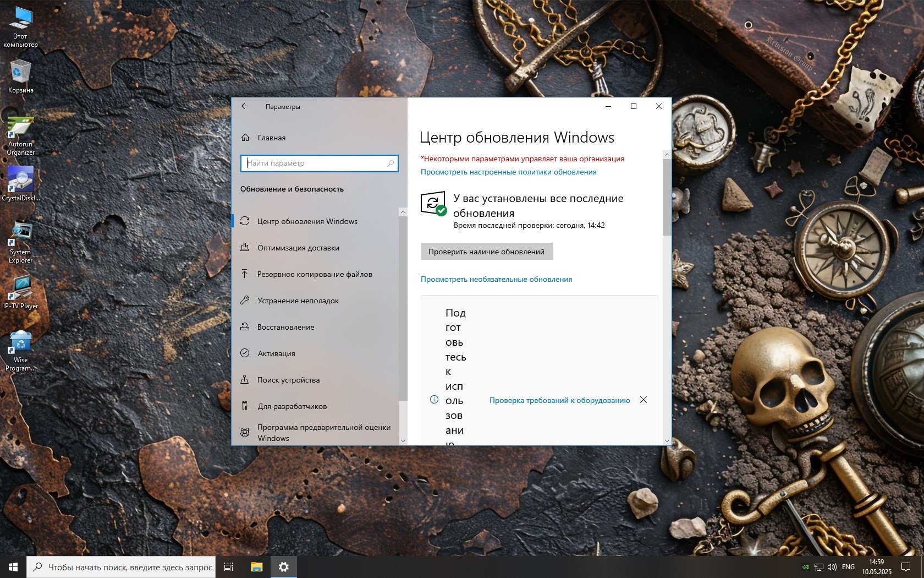This screenshot has height=578, width=924.
Task: Open Главная home page in Settings
Action: click(x=271, y=138)
